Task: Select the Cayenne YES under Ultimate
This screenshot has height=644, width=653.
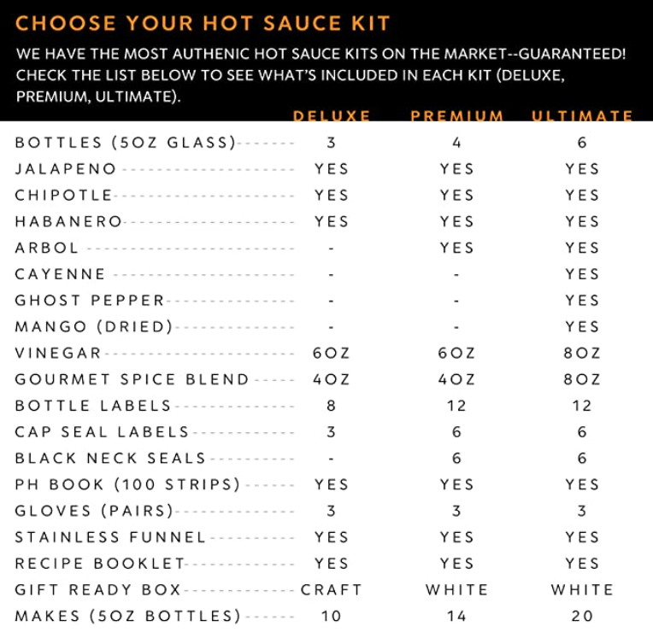Action: [582, 274]
